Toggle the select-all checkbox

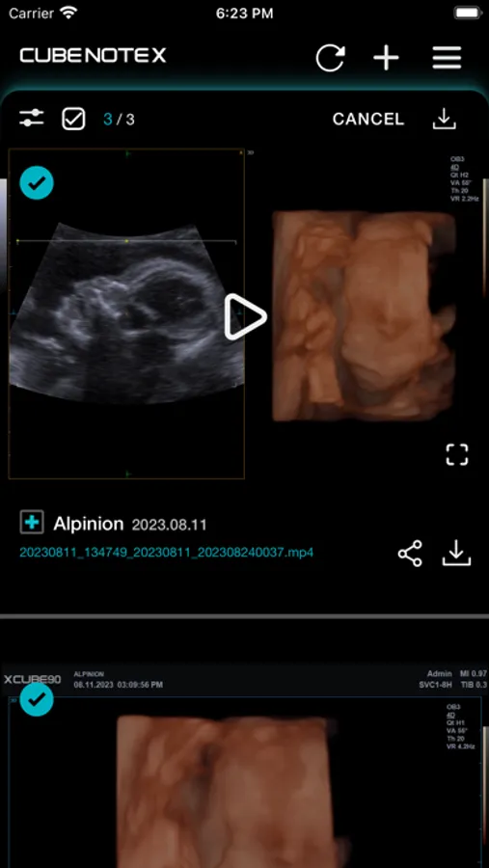point(73,119)
